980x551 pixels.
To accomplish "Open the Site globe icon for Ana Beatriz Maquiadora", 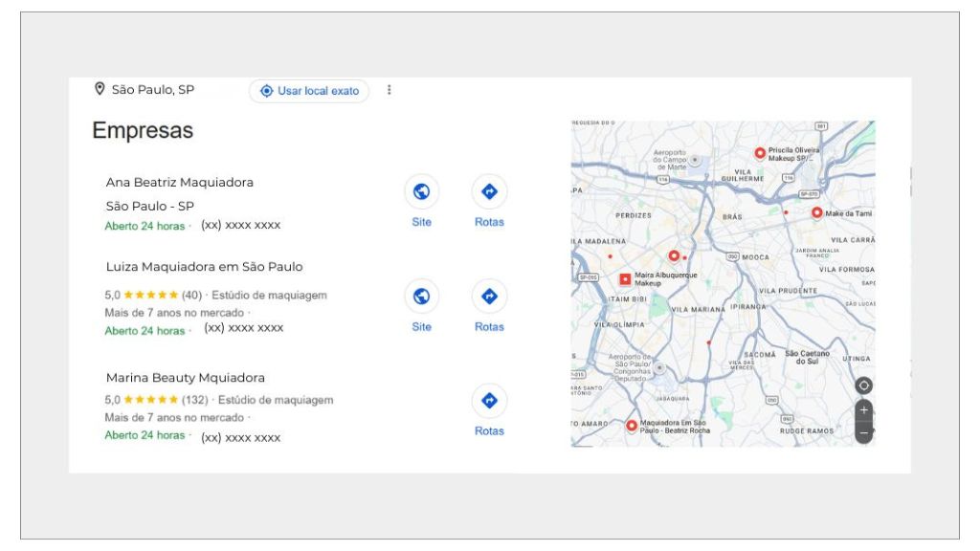I will point(421,191).
